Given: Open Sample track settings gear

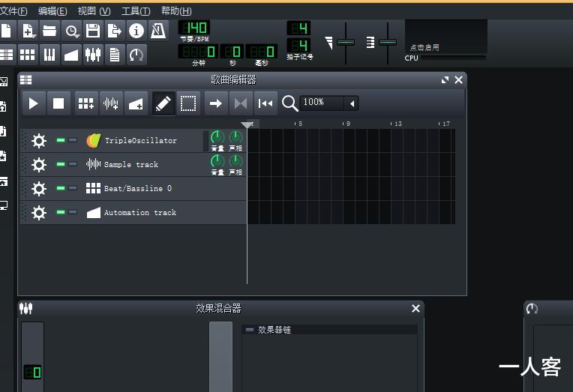Looking at the screenshot, I should pos(39,165).
